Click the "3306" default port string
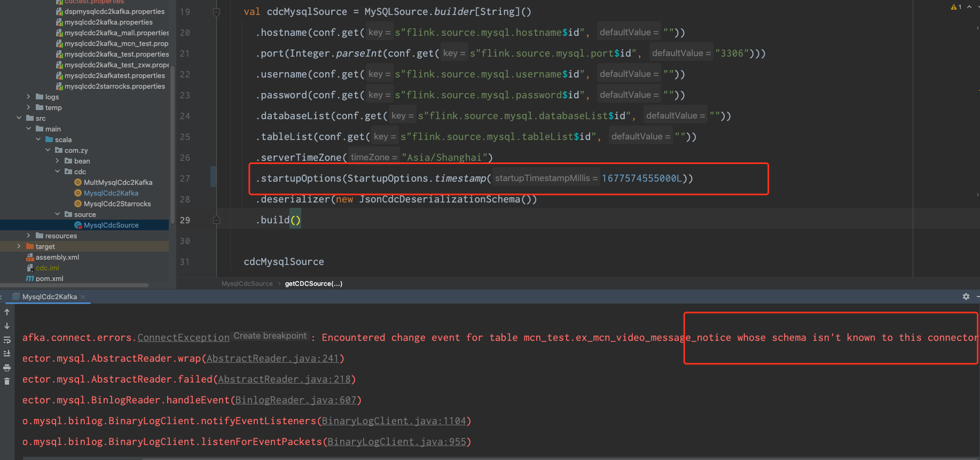Screen dimensions: 980x460 point(732,53)
